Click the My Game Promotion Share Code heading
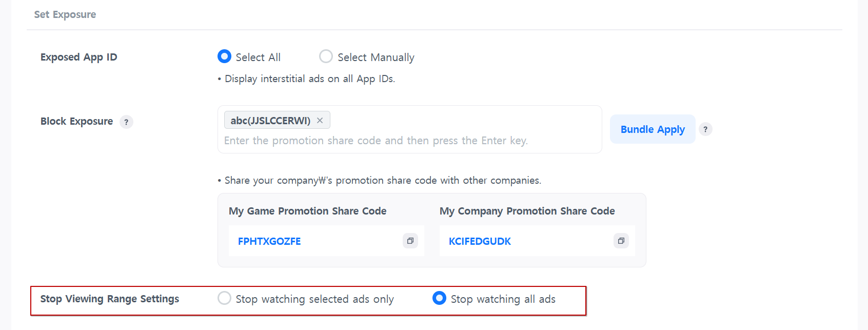Screen dimensions: 868x330 point(307,211)
